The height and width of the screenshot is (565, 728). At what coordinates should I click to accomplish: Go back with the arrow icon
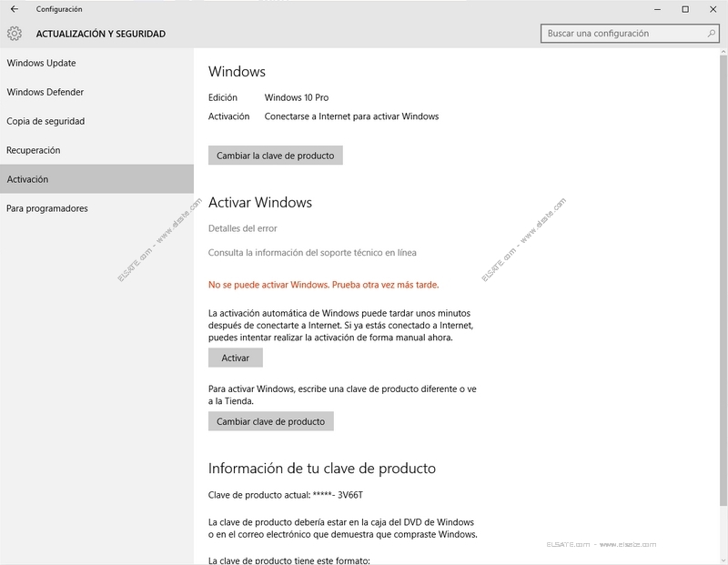[15, 9]
